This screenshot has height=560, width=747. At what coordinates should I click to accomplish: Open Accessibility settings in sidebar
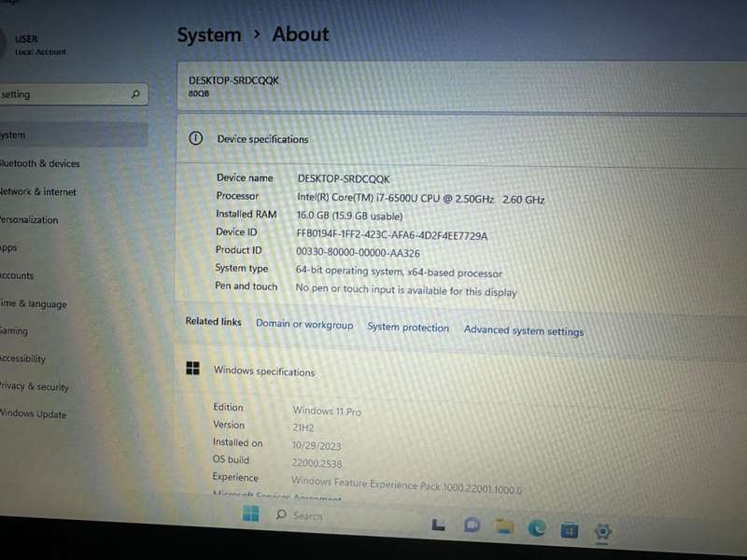[x=22, y=358]
